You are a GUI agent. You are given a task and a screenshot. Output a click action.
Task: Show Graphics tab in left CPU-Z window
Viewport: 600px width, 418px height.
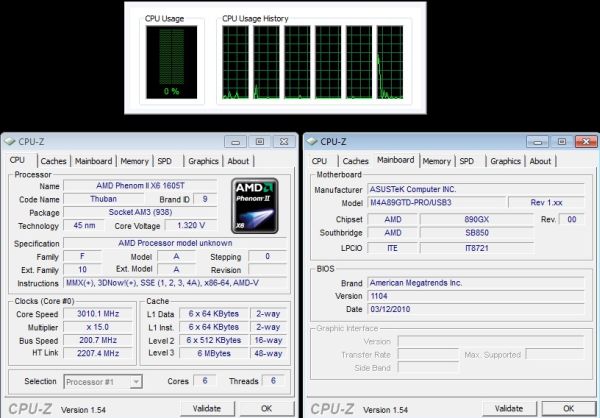point(203,161)
